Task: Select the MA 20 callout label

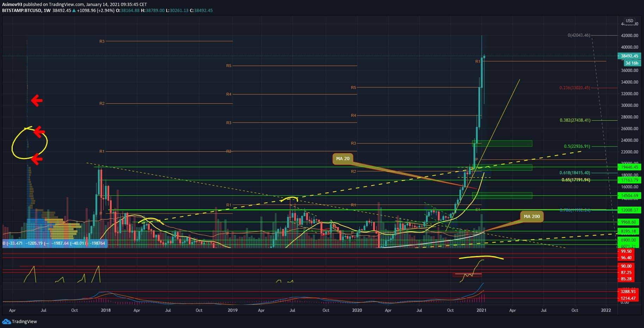Action: click(x=343, y=159)
